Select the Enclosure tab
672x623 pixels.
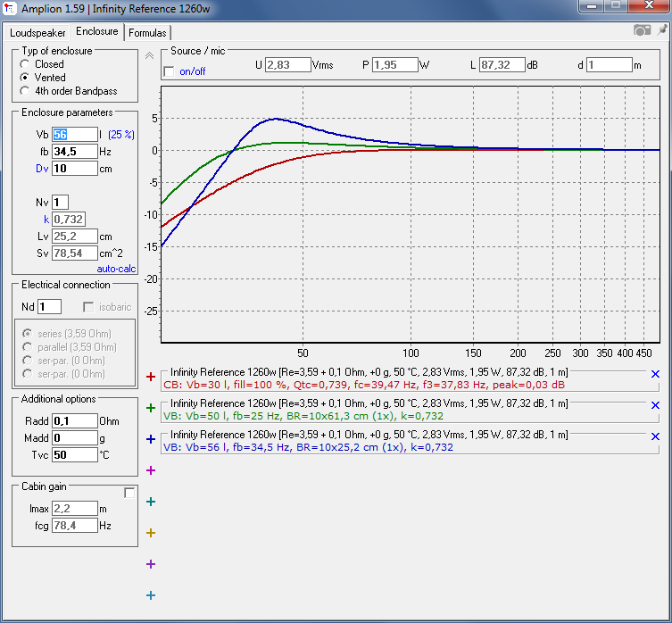(x=97, y=31)
